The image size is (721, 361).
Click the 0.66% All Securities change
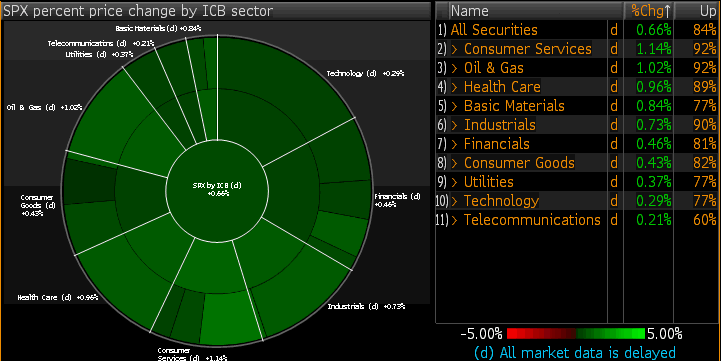pyautogui.click(x=653, y=30)
